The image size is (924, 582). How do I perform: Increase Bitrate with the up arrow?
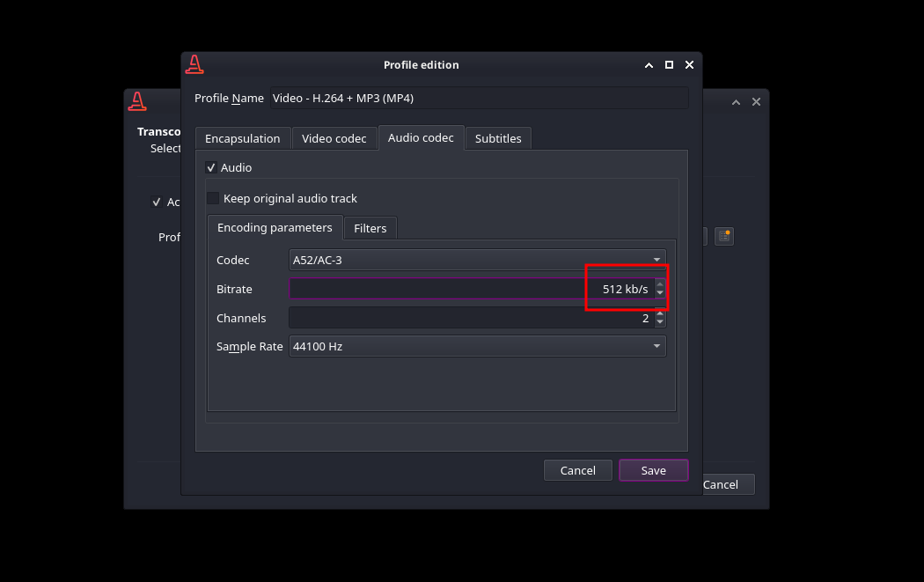(660, 284)
